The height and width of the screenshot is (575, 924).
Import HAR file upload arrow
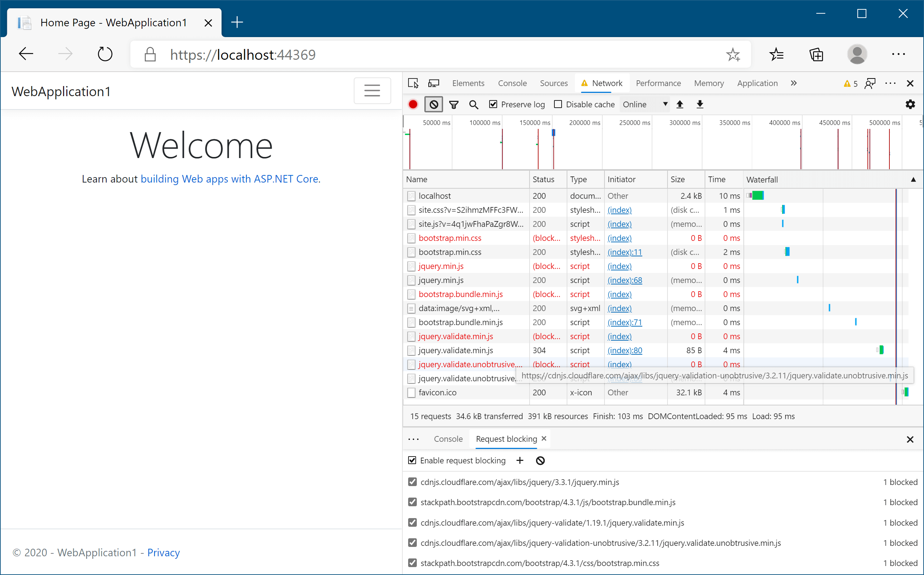pos(680,104)
